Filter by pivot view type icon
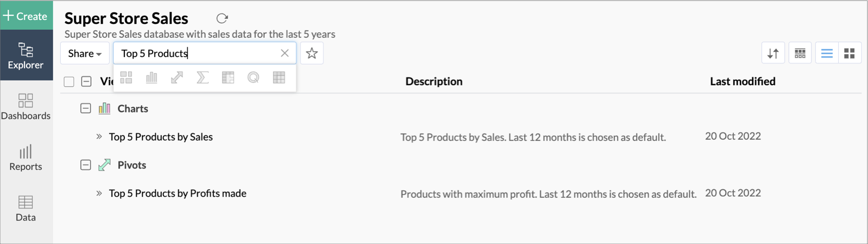 click(x=177, y=78)
